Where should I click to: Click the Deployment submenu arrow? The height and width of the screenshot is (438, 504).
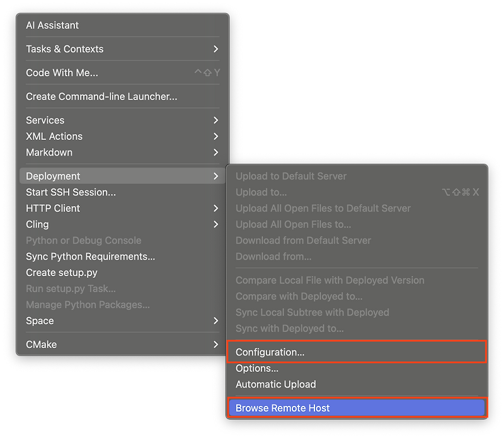coord(215,176)
